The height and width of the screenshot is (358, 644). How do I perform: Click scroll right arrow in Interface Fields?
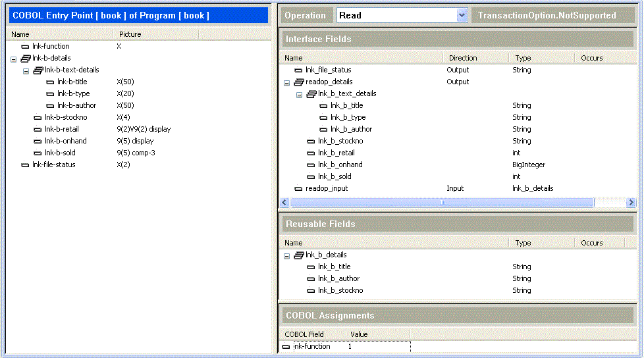631,202
